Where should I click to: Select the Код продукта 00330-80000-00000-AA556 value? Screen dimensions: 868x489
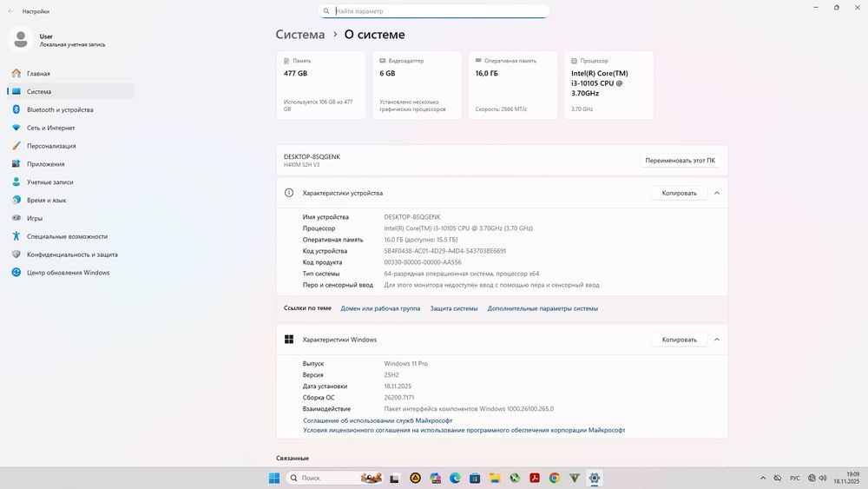click(x=423, y=262)
